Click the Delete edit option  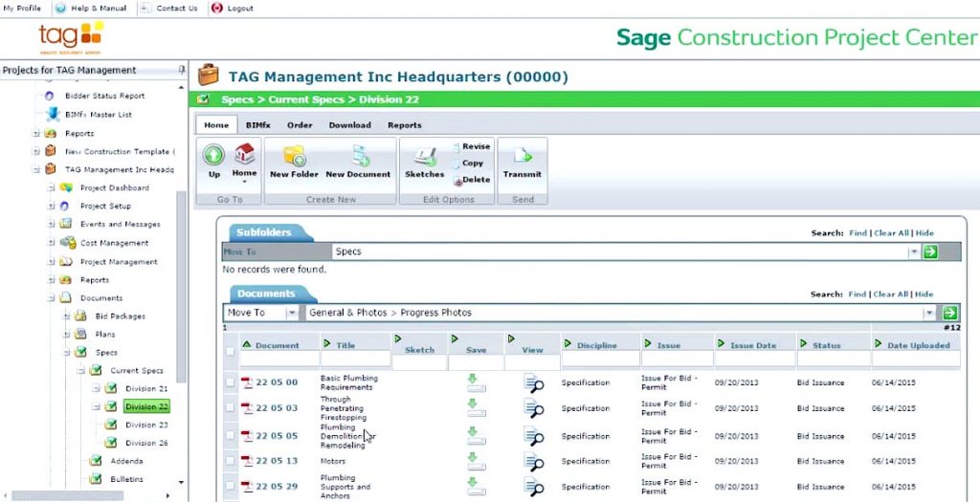pyautogui.click(x=475, y=180)
